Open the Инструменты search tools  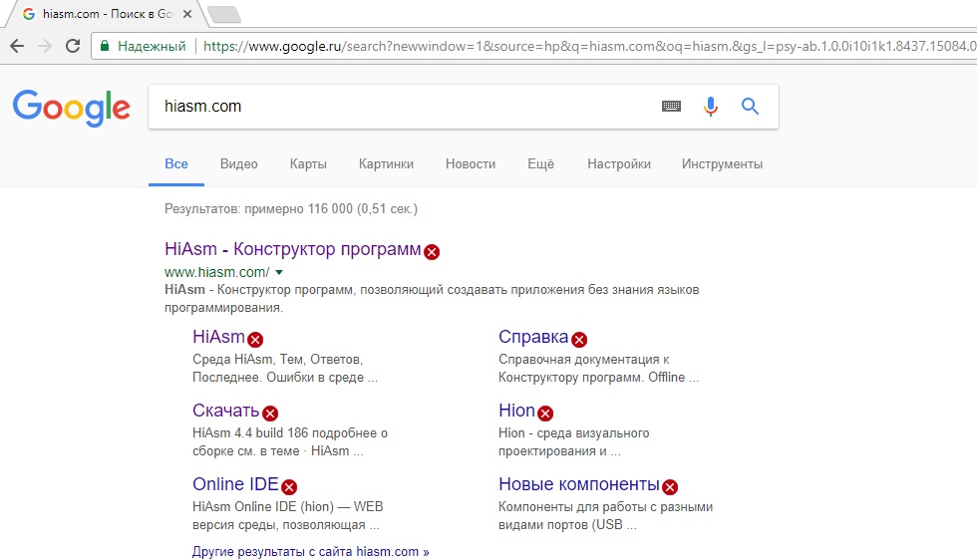[722, 164]
